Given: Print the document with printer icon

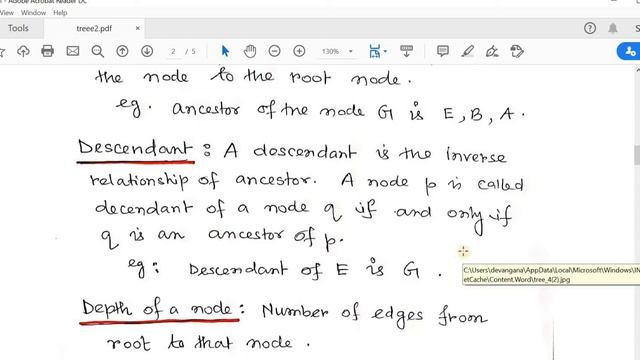Looking at the screenshot, I should click(48, 51).
